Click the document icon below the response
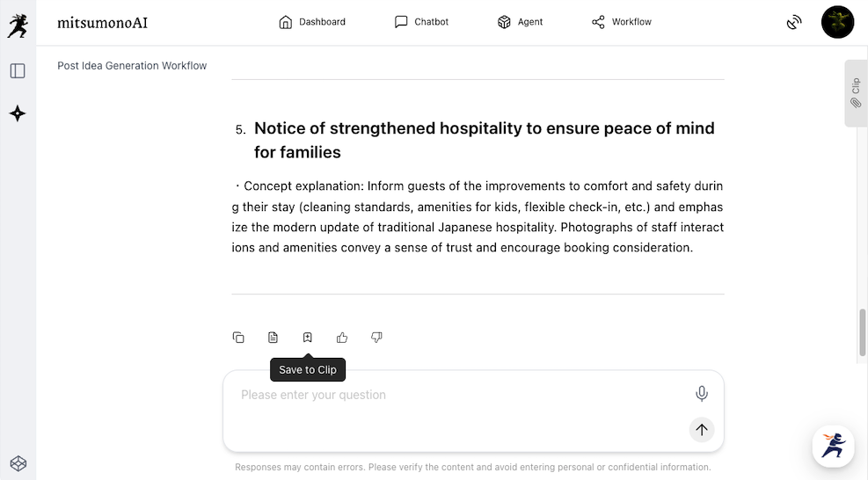The height and width of the screenshot is (480, 868). pyautogui.click(x=273, y=338)
